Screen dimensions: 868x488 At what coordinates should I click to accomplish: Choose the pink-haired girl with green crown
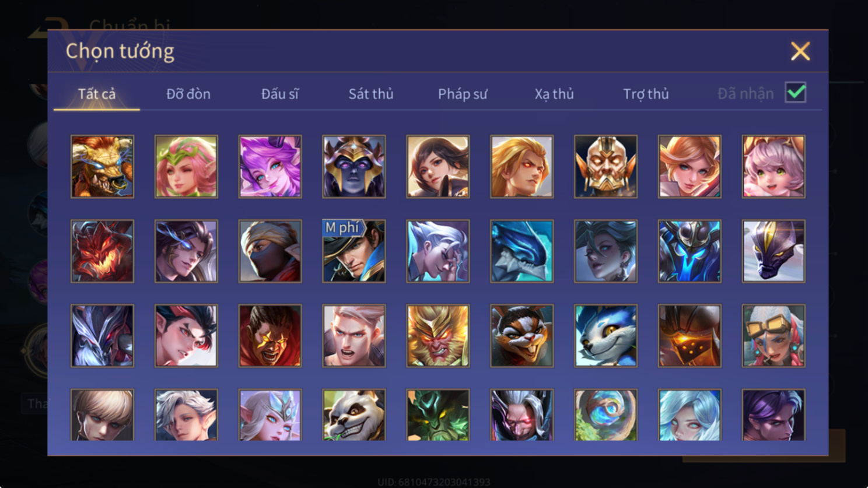point(186,167)
